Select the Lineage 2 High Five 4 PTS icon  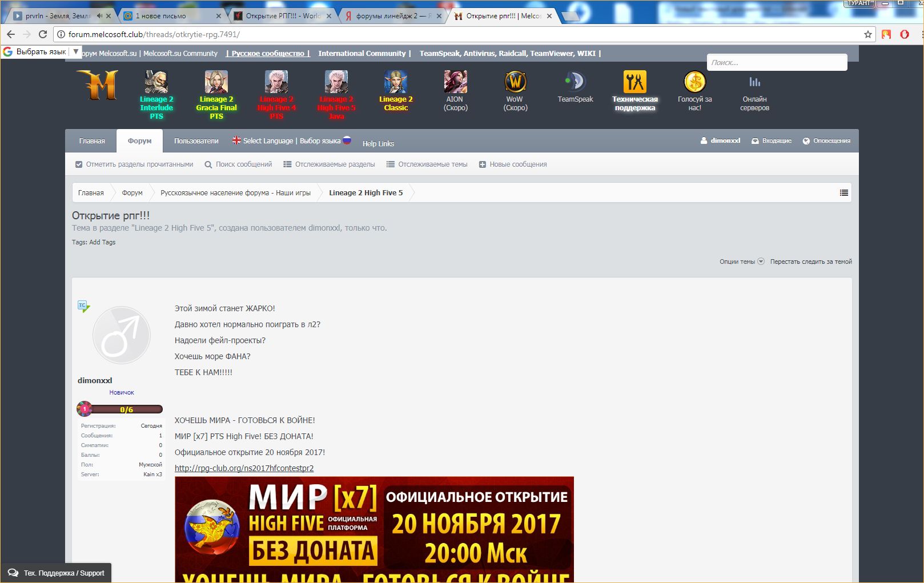point(276,82)
